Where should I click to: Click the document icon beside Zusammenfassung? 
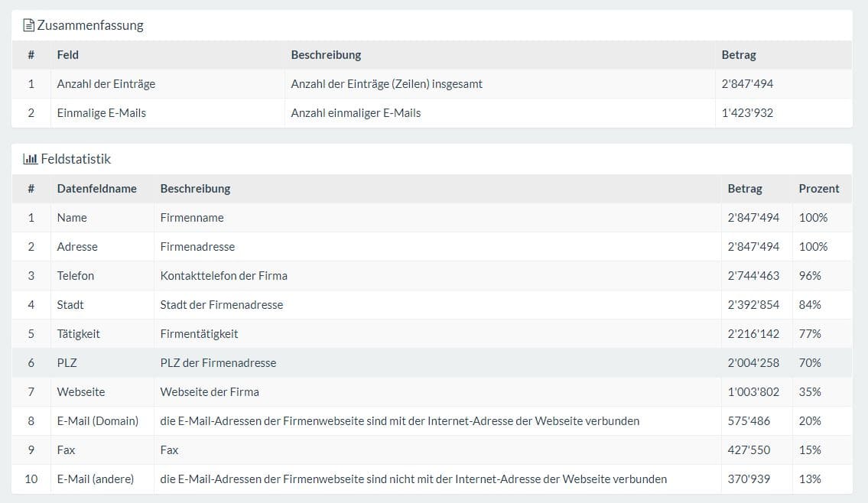point(29,25)
